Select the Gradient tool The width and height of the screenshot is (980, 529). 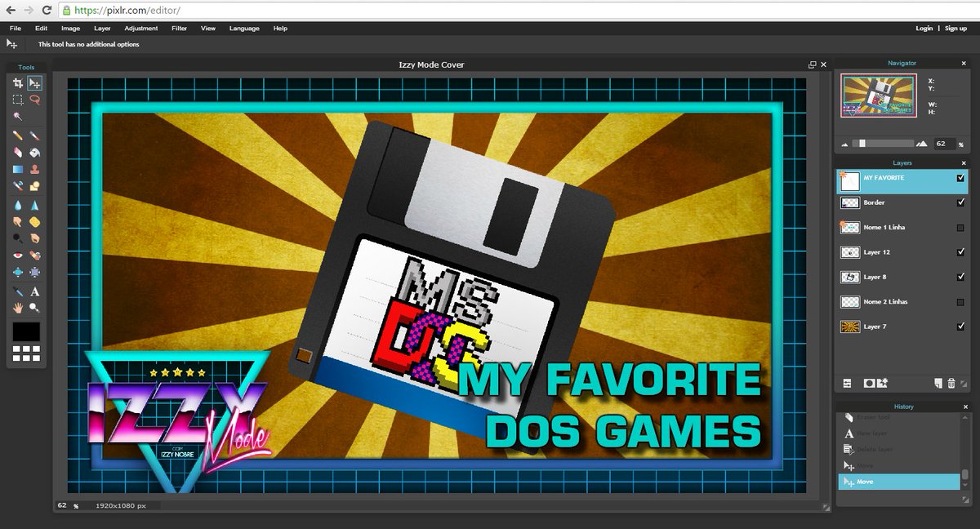(17, 170)
